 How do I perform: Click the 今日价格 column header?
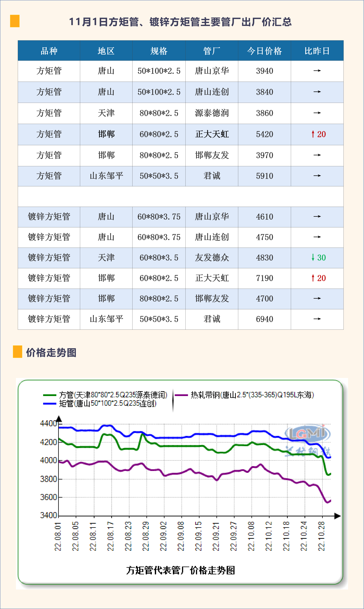[x=264, y=51]
